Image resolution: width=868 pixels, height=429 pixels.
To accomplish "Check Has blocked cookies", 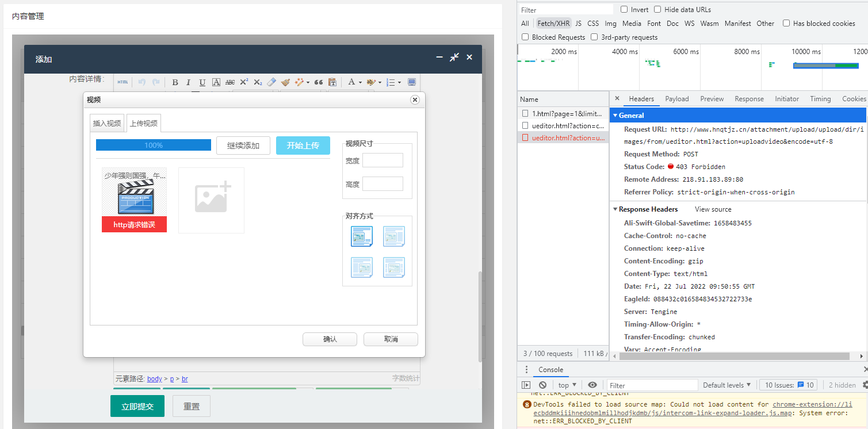I will pos(786,23).
